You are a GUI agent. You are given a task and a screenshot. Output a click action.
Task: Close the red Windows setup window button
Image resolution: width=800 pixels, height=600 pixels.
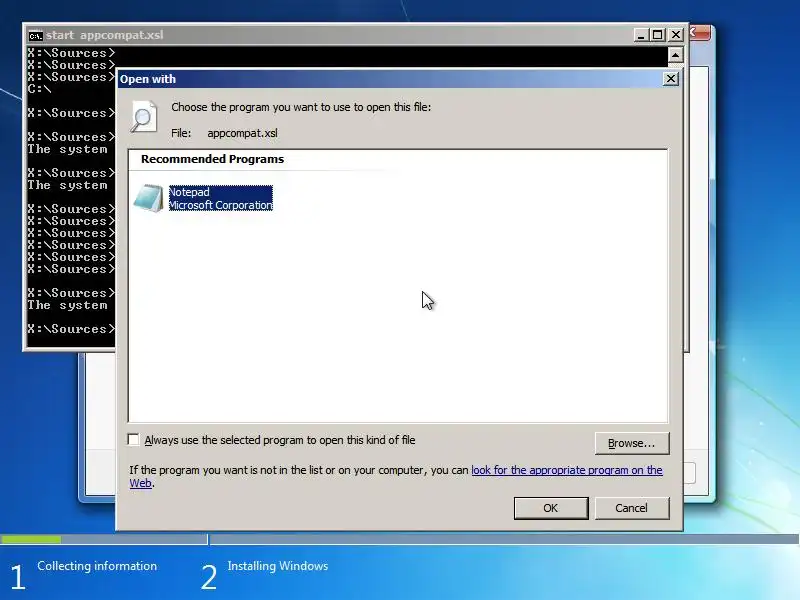[700, 33]
